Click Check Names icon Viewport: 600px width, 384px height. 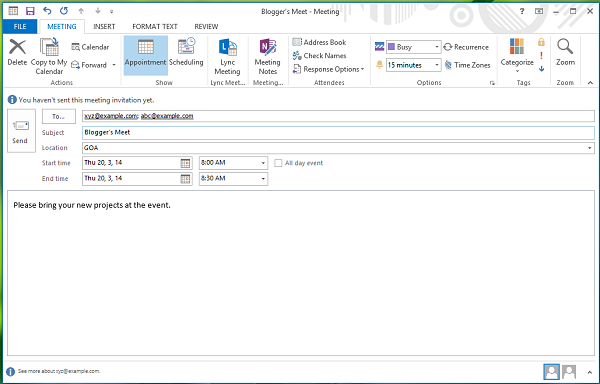pos(297,56)
